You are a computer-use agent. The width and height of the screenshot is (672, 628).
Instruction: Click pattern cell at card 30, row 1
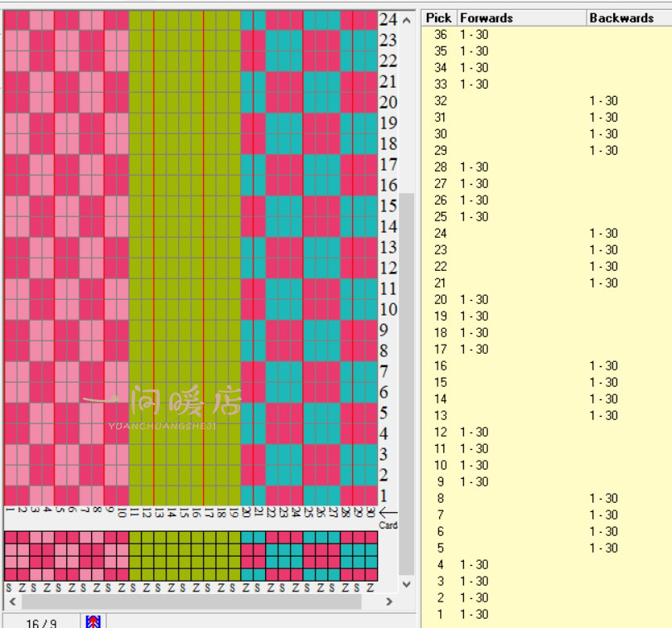(x=371, y=495)
